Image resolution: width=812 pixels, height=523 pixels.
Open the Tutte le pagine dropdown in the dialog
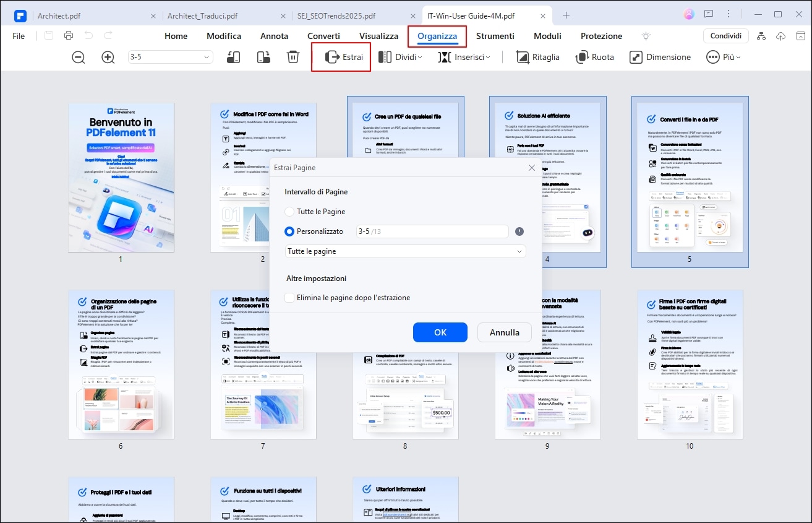pos(405,251)
